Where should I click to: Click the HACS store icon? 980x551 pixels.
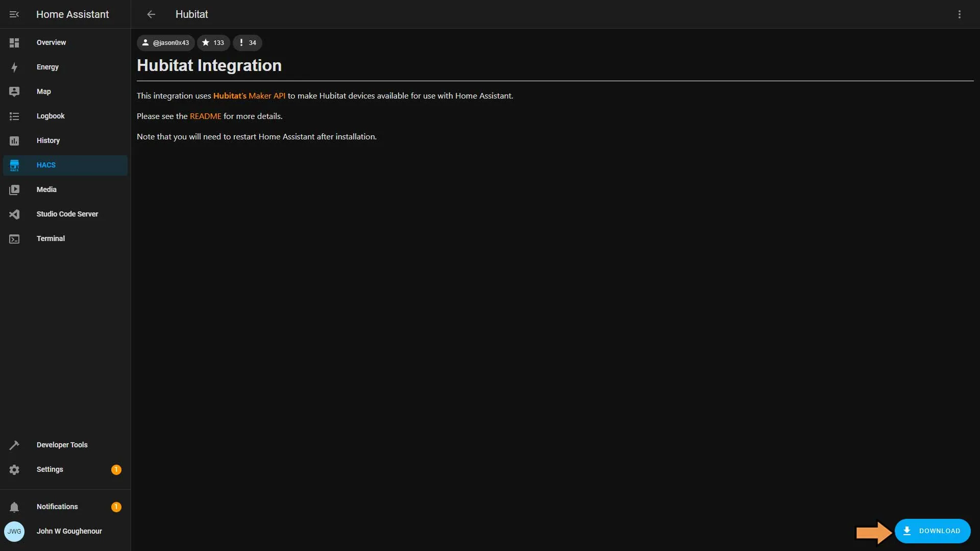tap(14, 165)
